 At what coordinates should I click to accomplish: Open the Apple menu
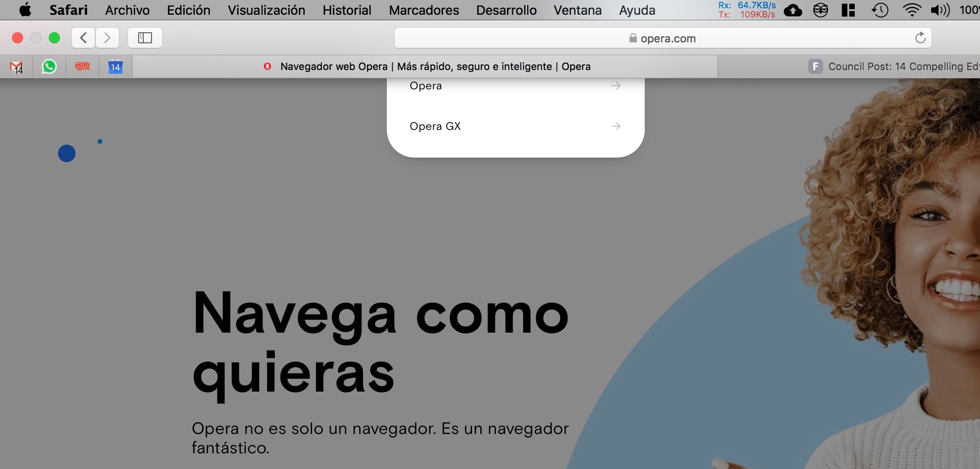coord(26,10)
